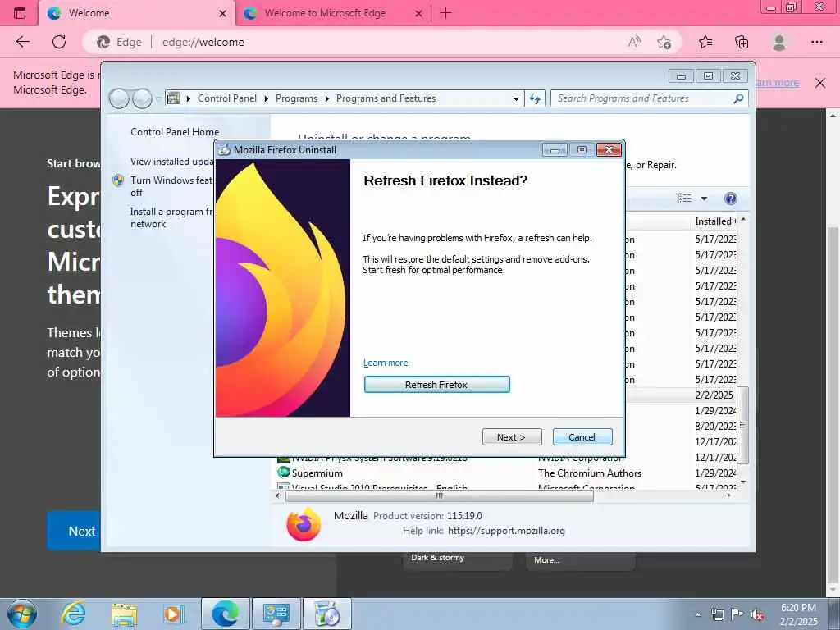Click the Installed On column header
The width and height of the screenshot is (840, 630).
pyautogui.click(x=714, y=221)
